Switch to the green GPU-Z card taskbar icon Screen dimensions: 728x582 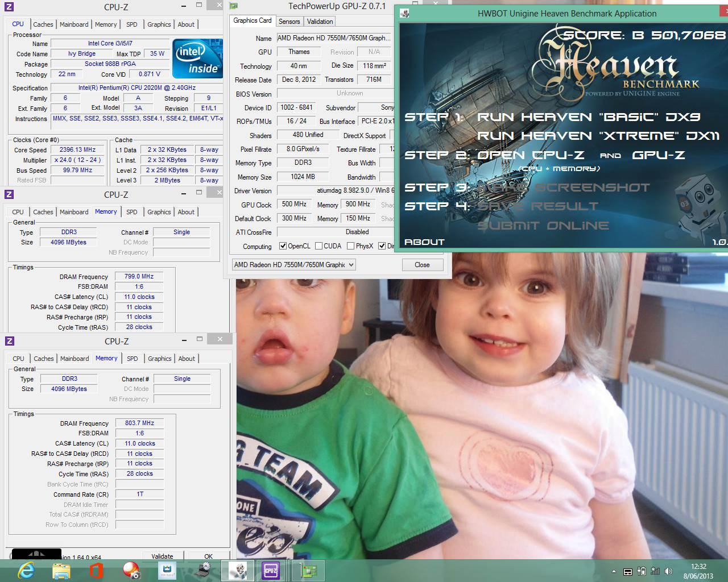coord(308,570)
